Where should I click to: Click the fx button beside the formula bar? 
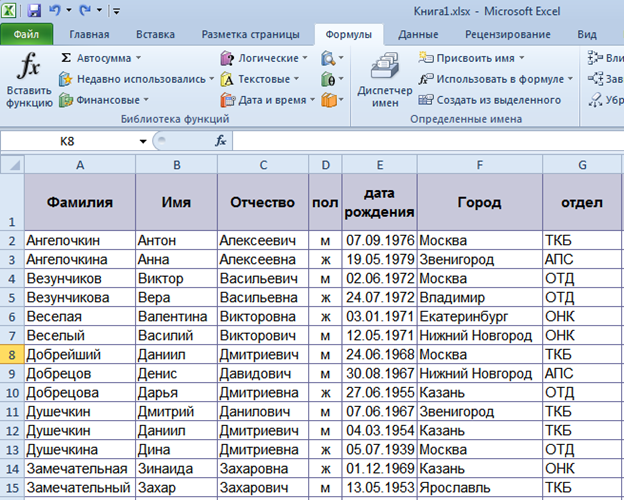[x=220, y=142]
